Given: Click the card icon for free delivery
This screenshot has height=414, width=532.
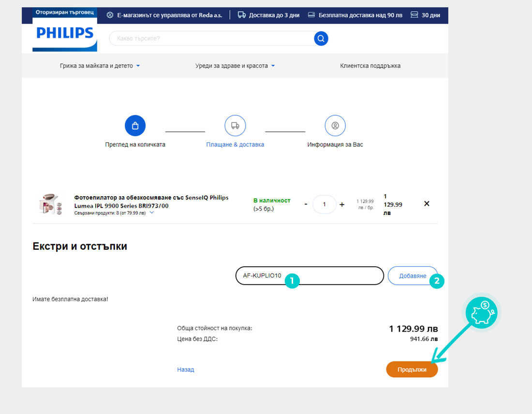Looking at the screenshot, I should tap(311, 15).
